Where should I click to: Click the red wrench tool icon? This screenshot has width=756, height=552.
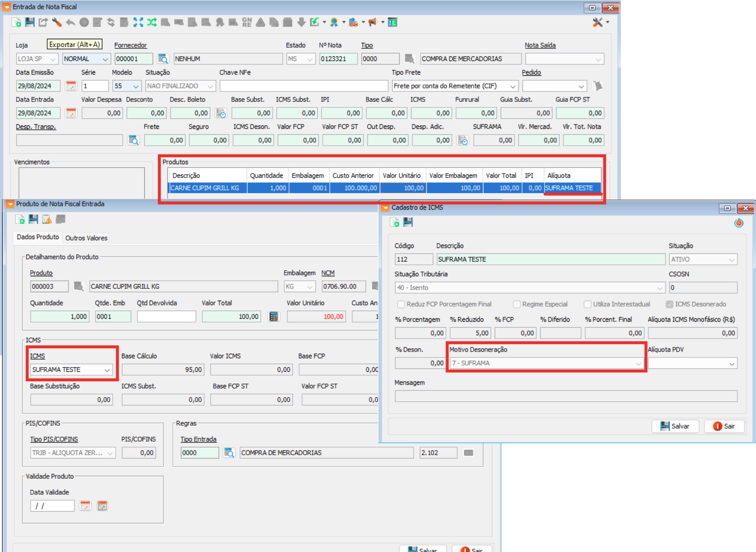[x=57, y=22]
